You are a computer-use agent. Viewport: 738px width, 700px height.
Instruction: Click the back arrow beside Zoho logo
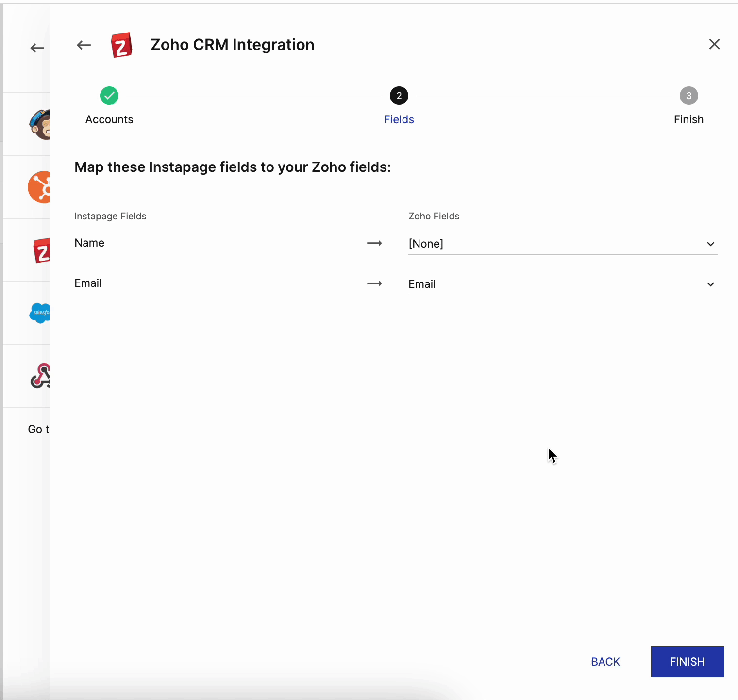tap(84, 45)
